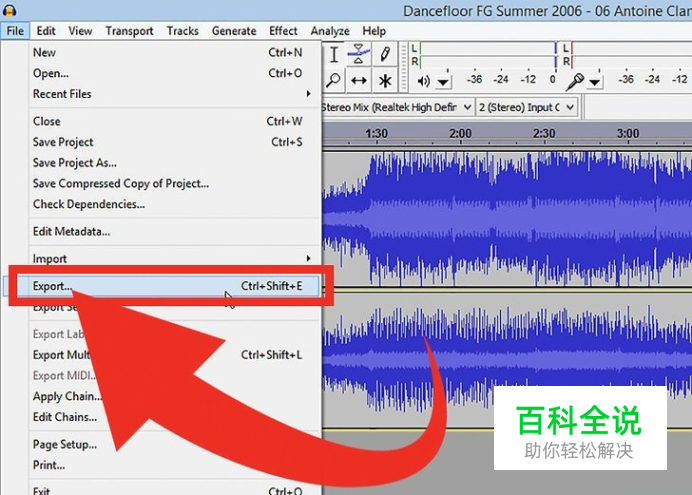Select the Draw pencil tool
This screenshot has width=692, height=495.
(385, 54)
